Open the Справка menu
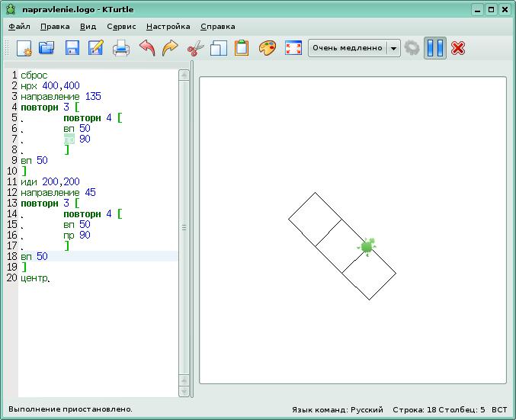Image resolution: width=516 pixels, height=420 pixels. 217,26
